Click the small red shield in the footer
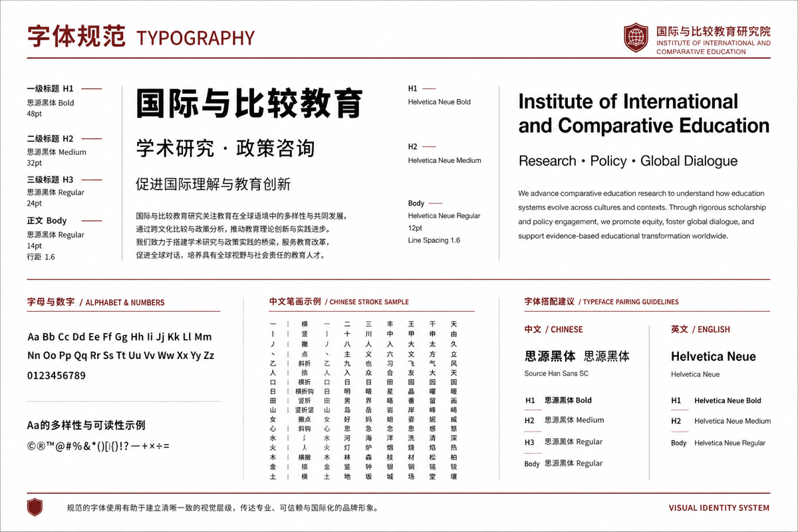The width and height of the screenshot is (798, 532). point(35,507)
